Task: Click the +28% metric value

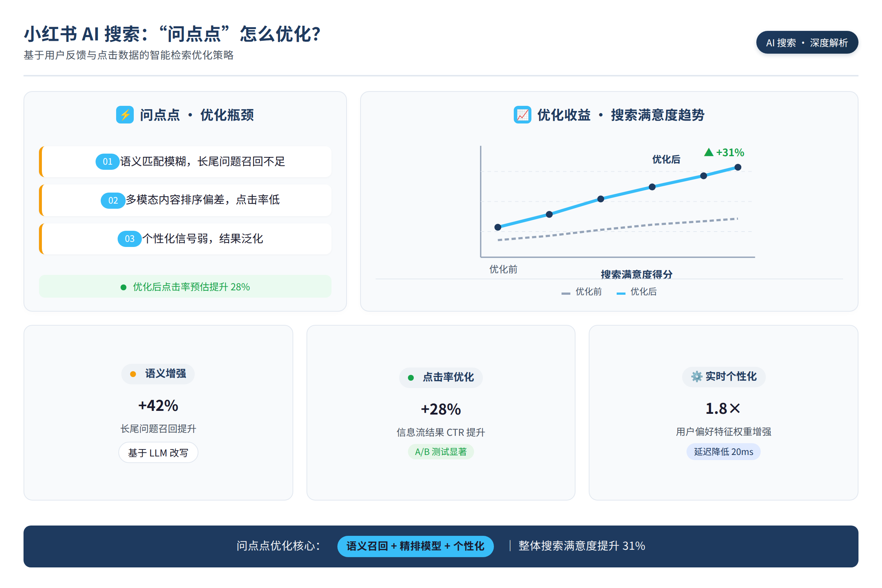Action: click(441, 409)
